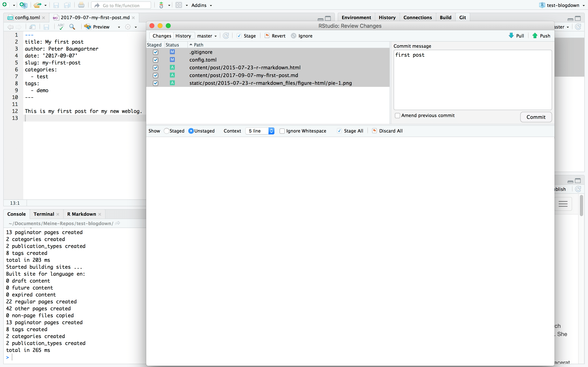Click the find/replace magnifier icon
The width and height of the screenshot is (588, 367).
pos(72,27)
